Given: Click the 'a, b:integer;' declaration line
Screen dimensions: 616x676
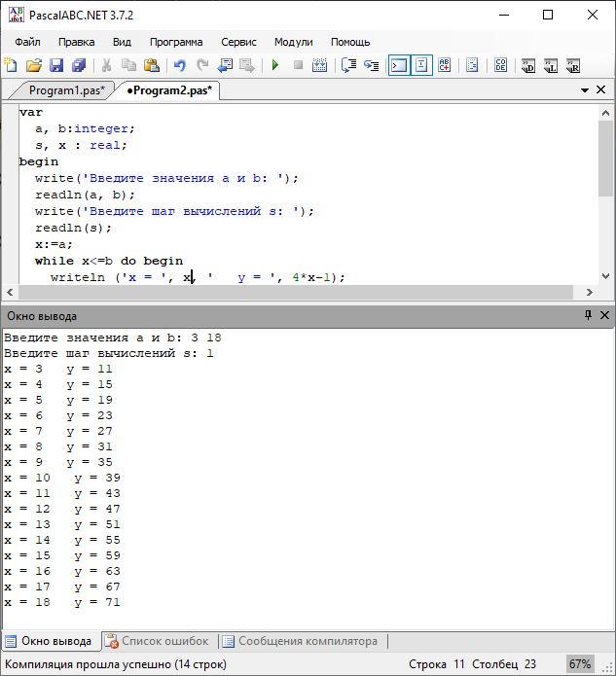Looking at the screenshot, I should (x=85, y=129).
